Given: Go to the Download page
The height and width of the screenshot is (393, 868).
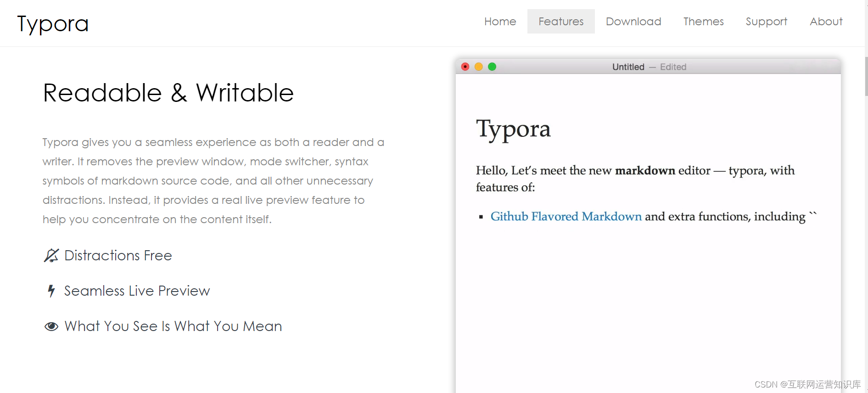Looking at the screenshot, I should point(633,22).
